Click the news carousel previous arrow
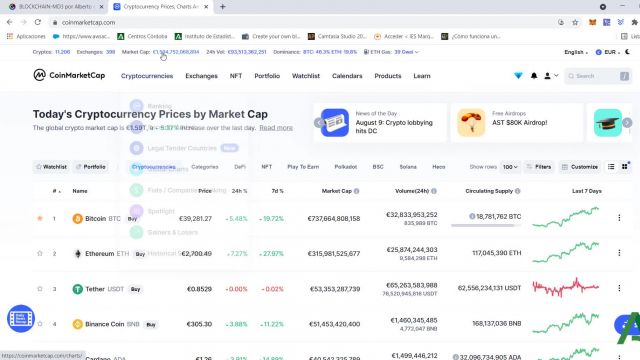This screenshot has width=640, height=360. coord(318,122)
